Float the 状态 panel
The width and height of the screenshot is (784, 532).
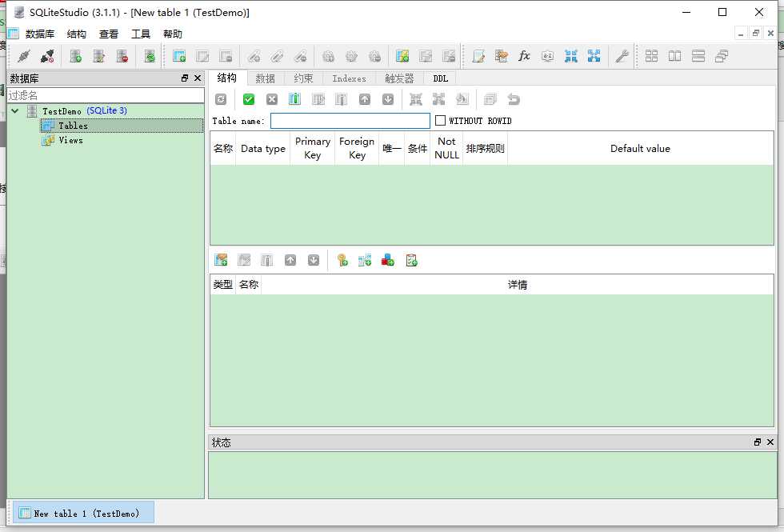(x=757, y=442)
